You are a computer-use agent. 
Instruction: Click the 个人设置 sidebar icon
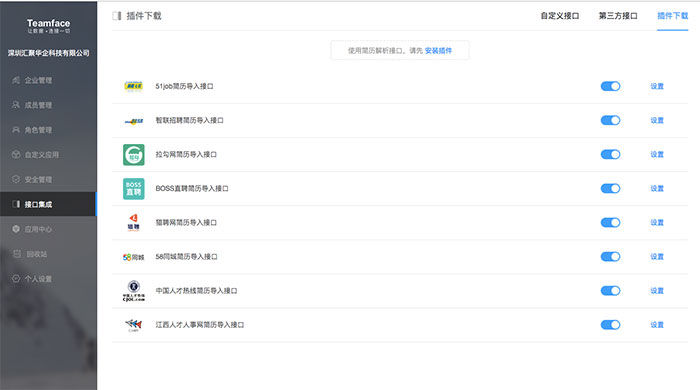click(x=16, y=278)
